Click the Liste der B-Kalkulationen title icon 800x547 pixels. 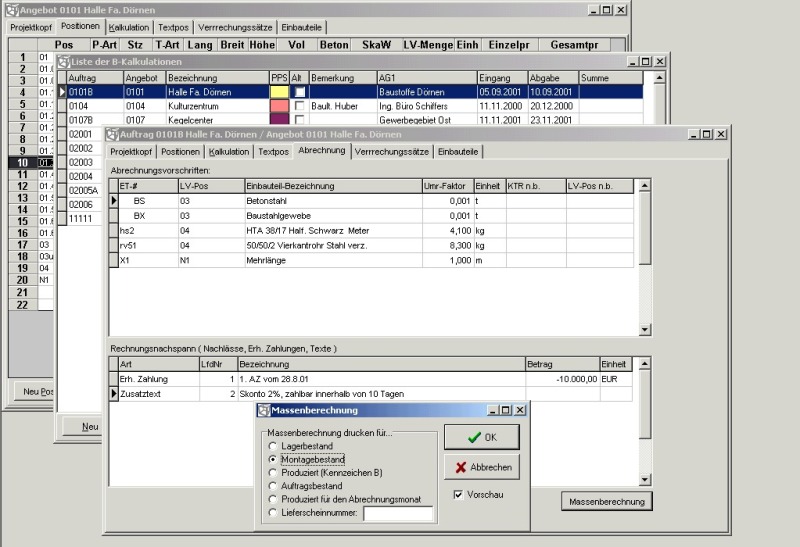(x=64, y=62)
